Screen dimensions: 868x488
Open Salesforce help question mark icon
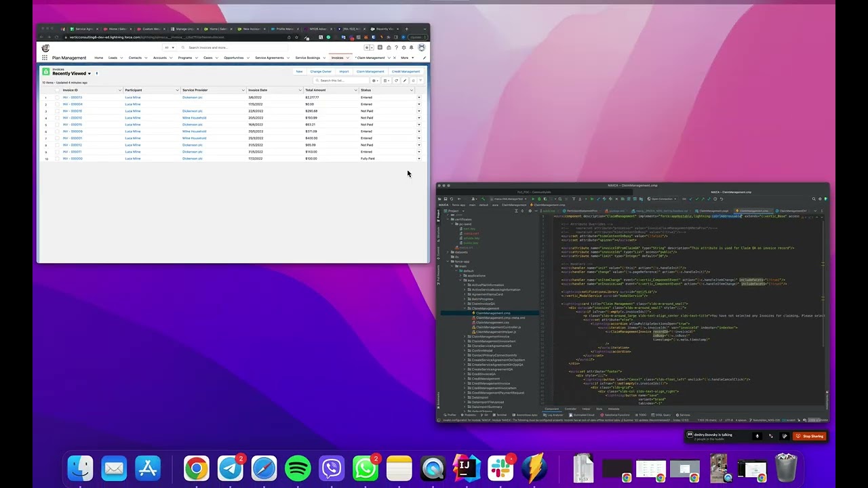click(x=396, y=47)
